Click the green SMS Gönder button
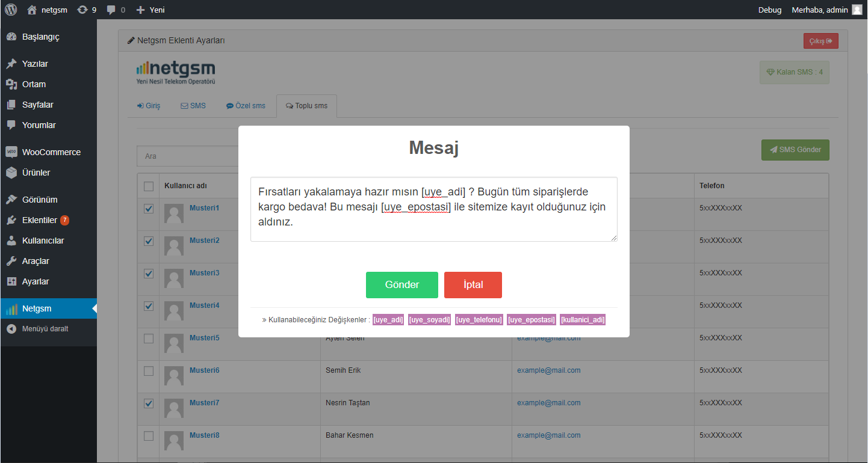Screen dimensions: 868x463 tap(795, 150)
